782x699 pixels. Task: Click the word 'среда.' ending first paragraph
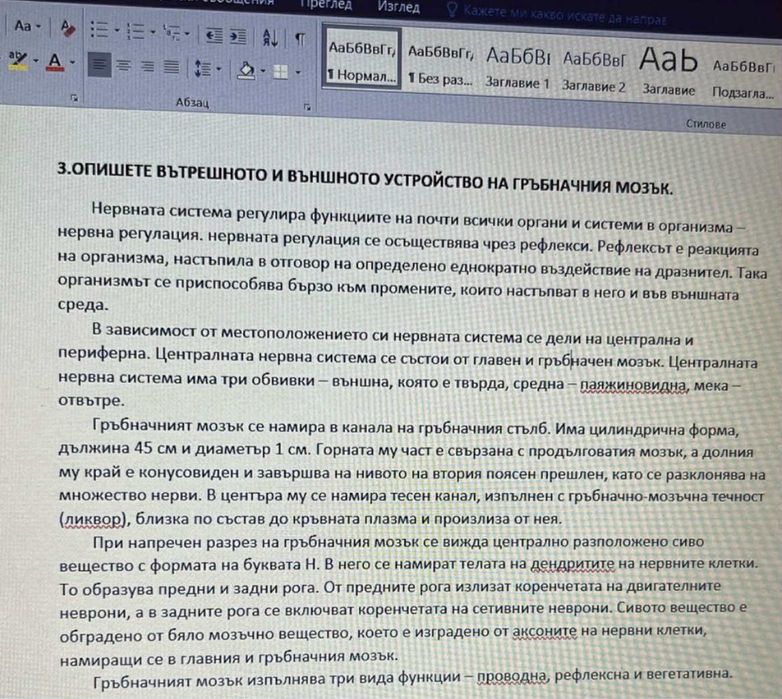click(83, 305)
